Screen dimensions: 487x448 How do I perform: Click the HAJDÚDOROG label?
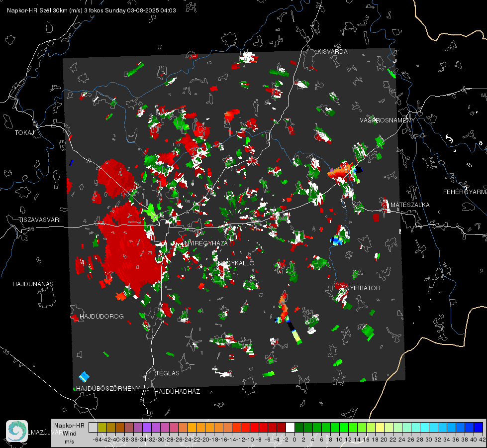coord(101,316)
